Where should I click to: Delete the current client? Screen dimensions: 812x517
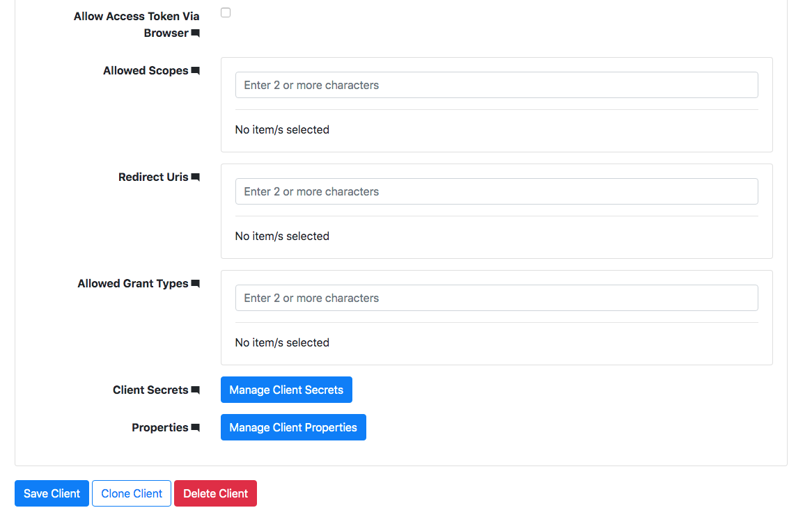pos(215,493)
